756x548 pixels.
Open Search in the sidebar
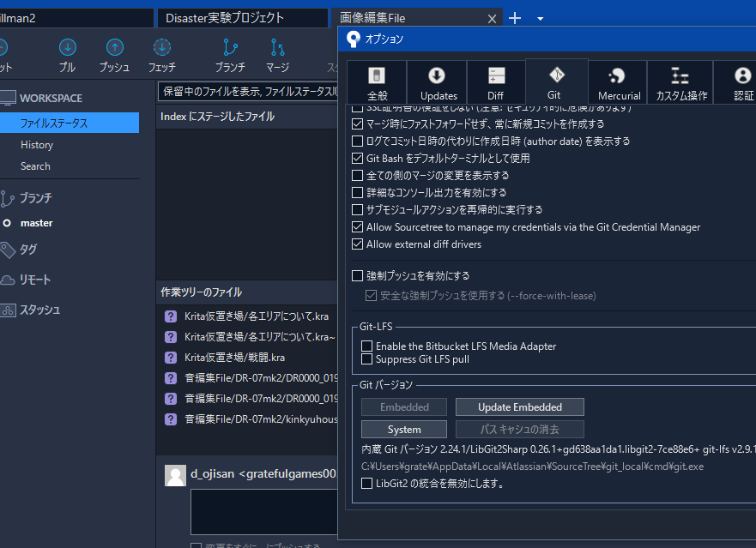(x=35, y=166)
